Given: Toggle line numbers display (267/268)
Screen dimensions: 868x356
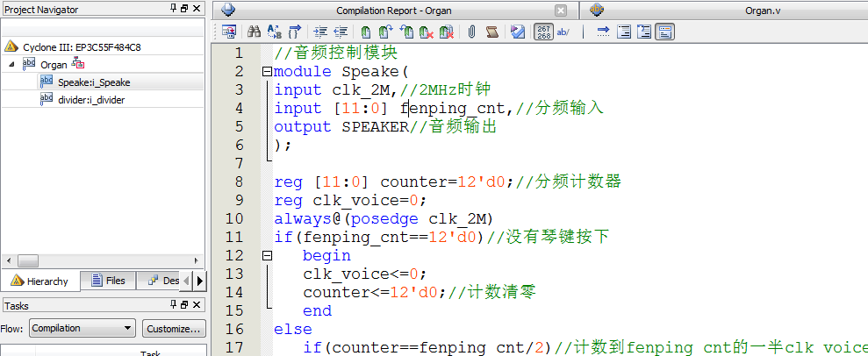Looking at the screenshot, I should pos(543,32).
